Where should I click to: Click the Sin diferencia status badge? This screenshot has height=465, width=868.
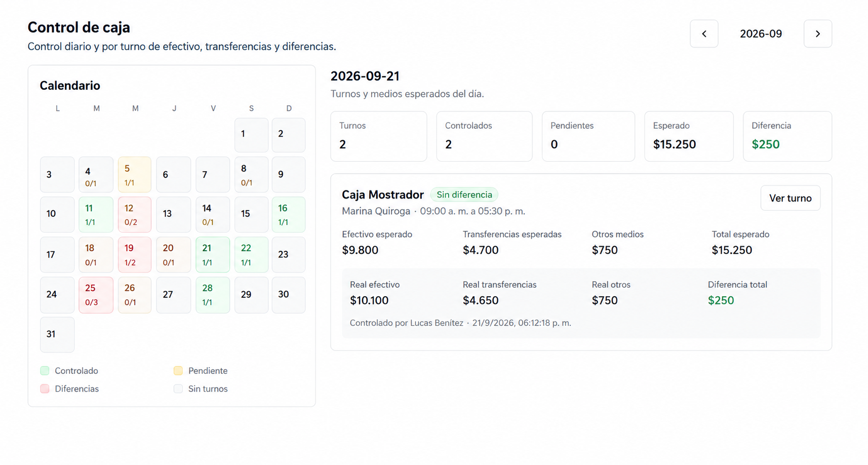click(x=464, y=195)
